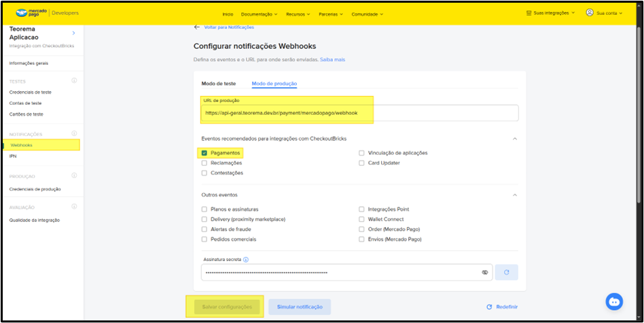Check Planos e assinaturas
This screenshot has width=644, height=323.
(204, 209)
